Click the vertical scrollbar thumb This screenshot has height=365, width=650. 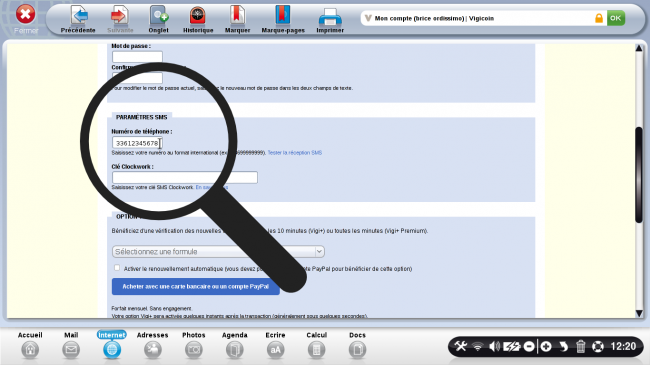coord(639,175)
